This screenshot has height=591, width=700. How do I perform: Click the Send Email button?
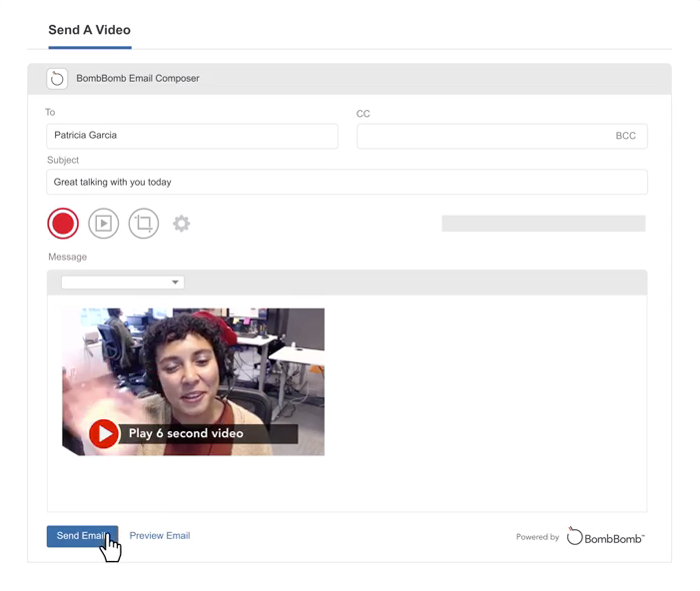pos(82,536)
